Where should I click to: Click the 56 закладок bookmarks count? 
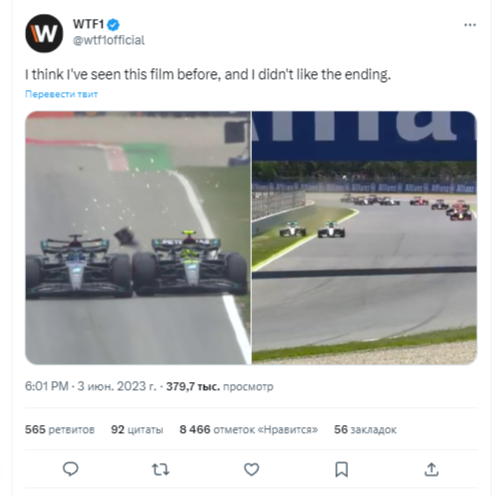pos(365,429)
